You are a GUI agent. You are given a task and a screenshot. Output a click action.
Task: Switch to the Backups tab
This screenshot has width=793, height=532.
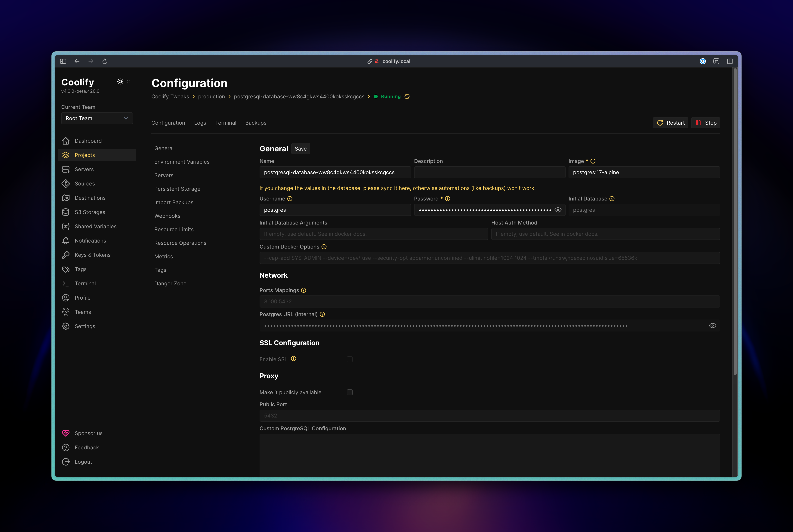[x=256, y=123]
